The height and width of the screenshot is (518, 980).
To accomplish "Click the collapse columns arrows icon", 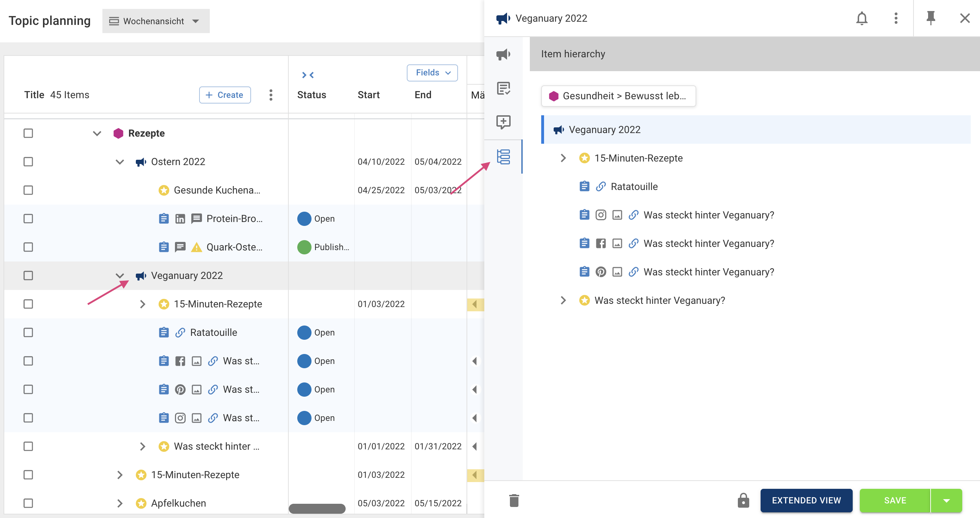I will pyautogui.click(x=307, y=75).
